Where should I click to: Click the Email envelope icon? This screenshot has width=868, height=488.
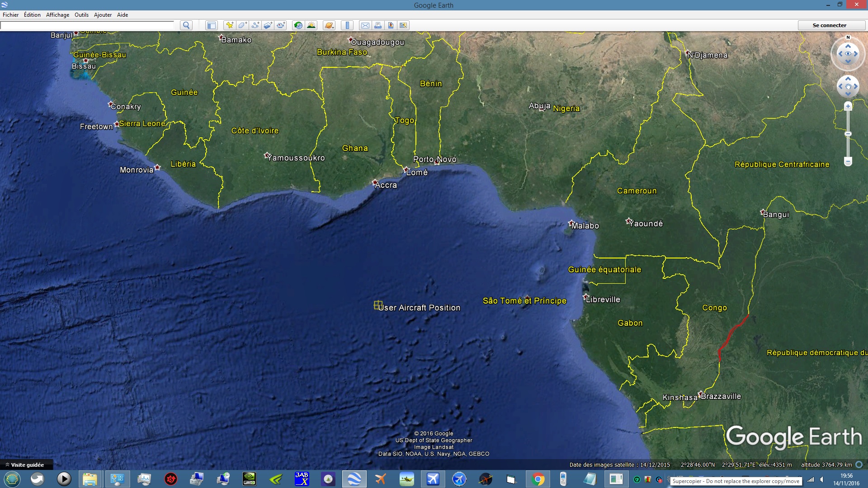[x=365, y=25]
